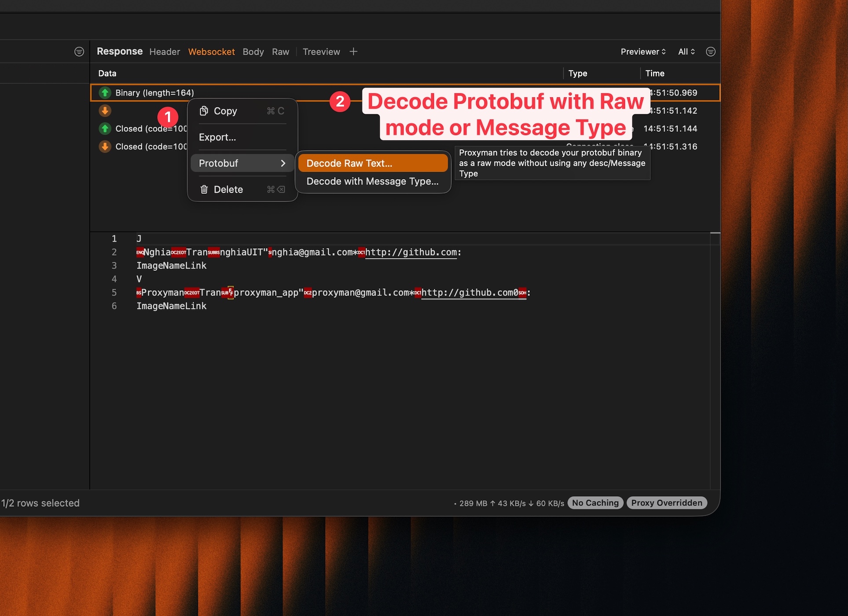
Task: Toggle the No Caching status badge
Action: tap(595, 502)
